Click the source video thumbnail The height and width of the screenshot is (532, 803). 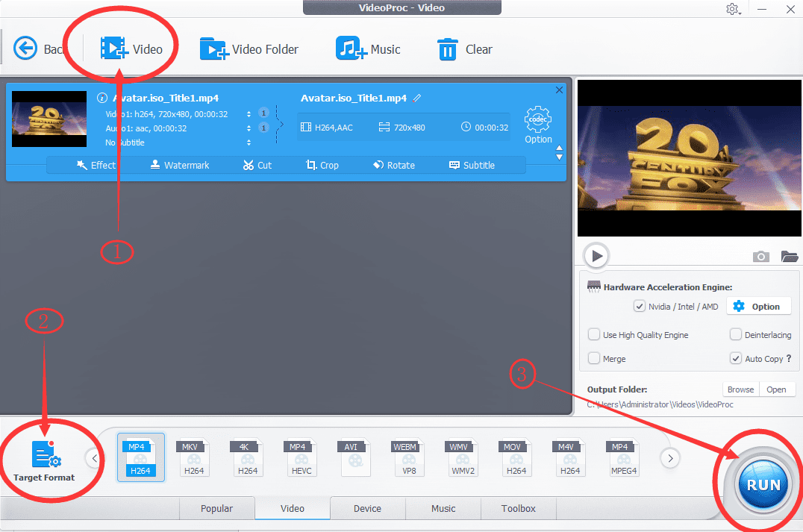coord(49,119)
